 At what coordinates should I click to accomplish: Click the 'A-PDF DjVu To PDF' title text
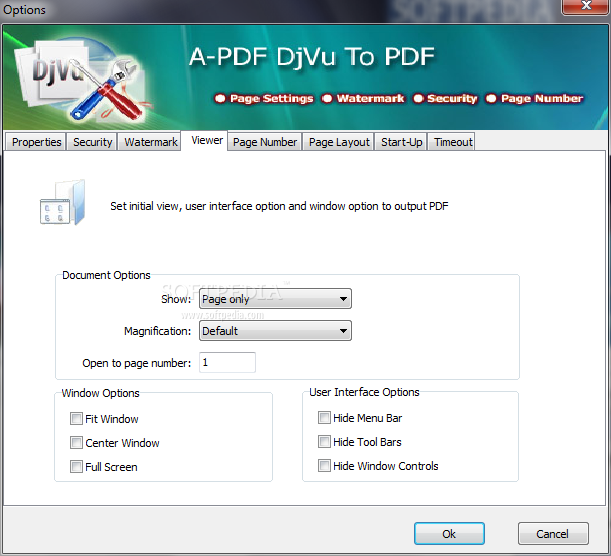click(312, 56)
